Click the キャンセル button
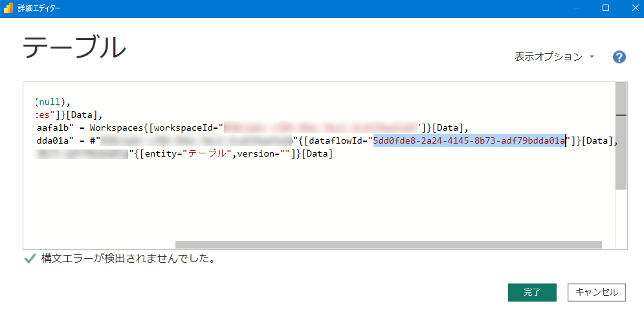Image resolution: width=644 pixels, height=321 pixels. tap(596, 293)
